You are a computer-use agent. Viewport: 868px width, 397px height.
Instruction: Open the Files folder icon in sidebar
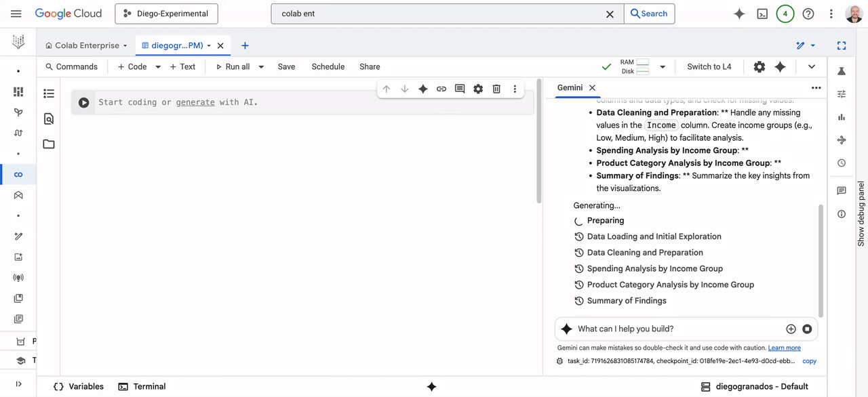(49, 144)
